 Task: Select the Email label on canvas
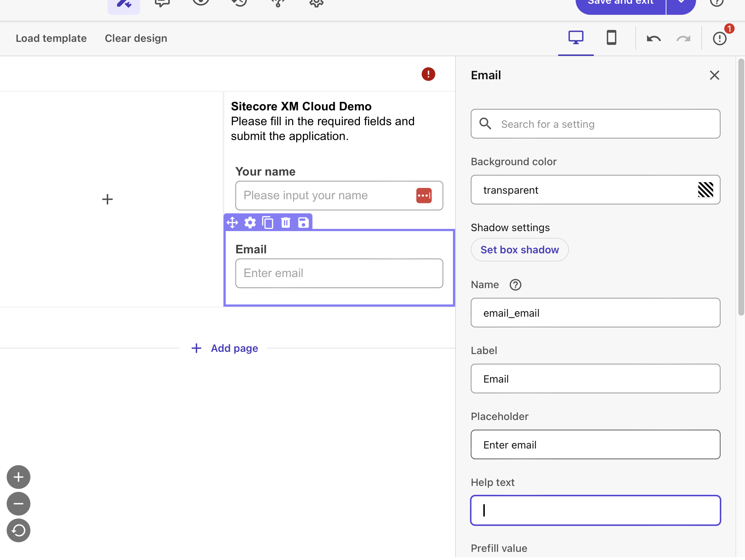pyautogui.click(x=251, y=249)
